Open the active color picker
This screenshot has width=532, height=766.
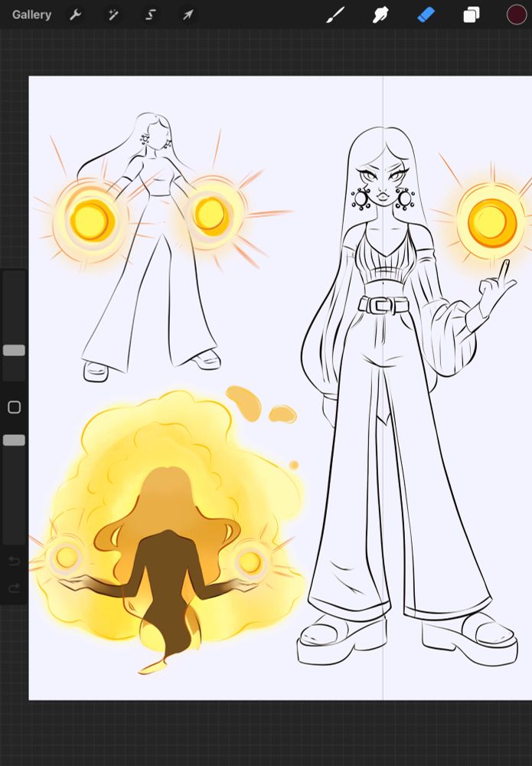coord(517,15)
